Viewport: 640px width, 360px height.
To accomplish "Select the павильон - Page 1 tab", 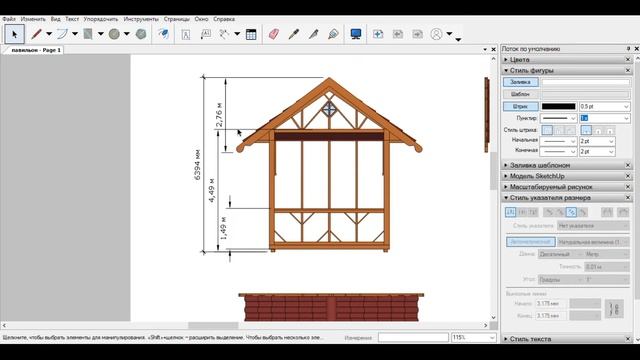I will [x=36, y=50].
